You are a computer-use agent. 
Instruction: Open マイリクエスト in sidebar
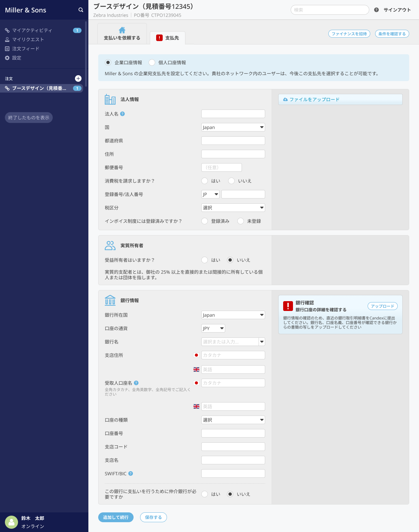[28, 40]
